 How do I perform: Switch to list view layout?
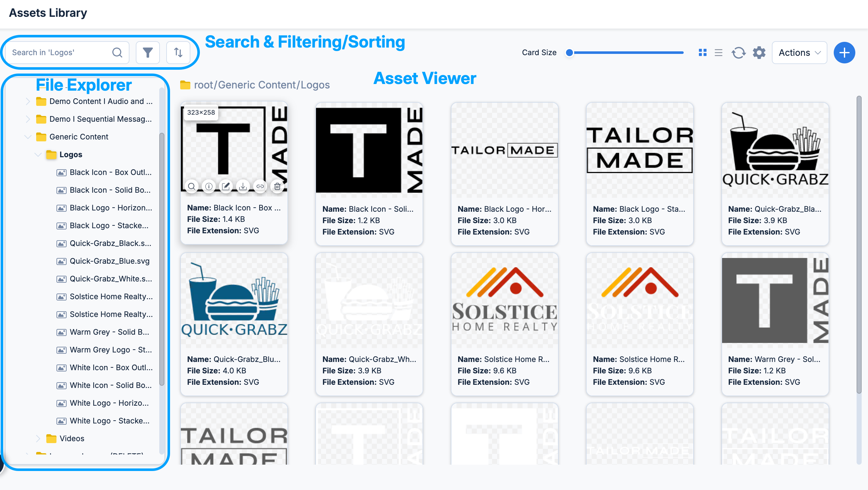718,53
